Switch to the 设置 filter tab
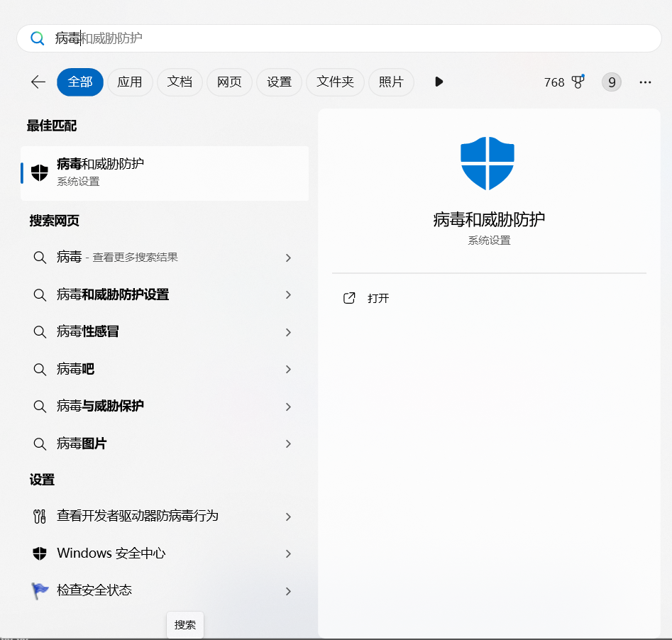 [x=279, y=82]
